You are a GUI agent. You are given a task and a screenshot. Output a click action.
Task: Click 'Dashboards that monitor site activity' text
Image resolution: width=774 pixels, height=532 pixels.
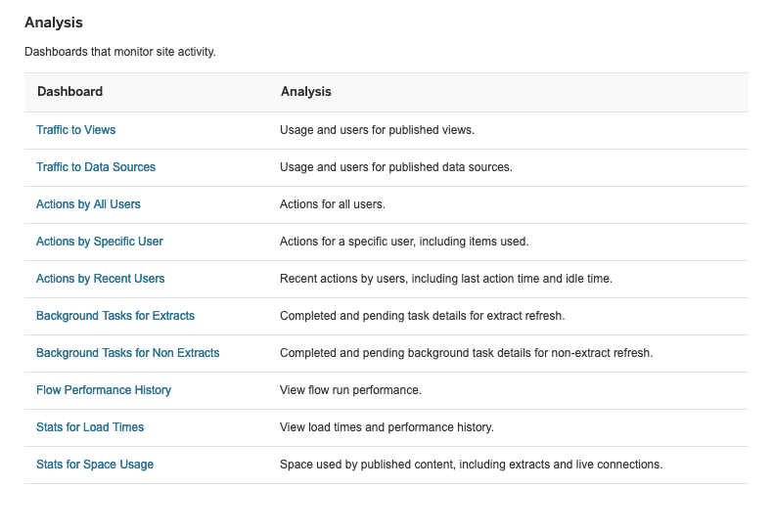120,52
